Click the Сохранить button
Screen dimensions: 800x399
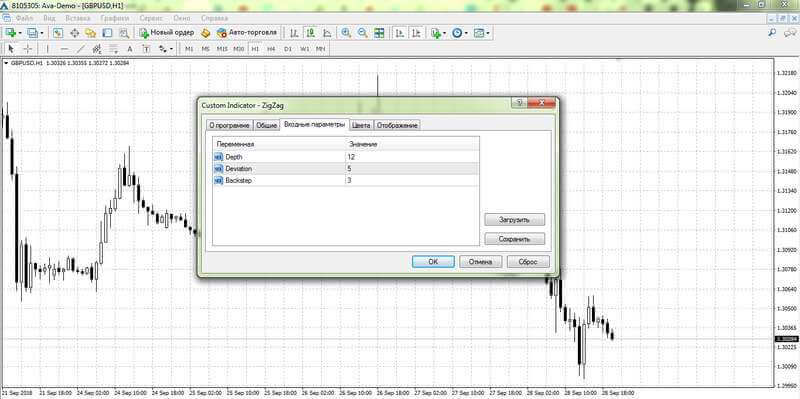pos(514,239)
